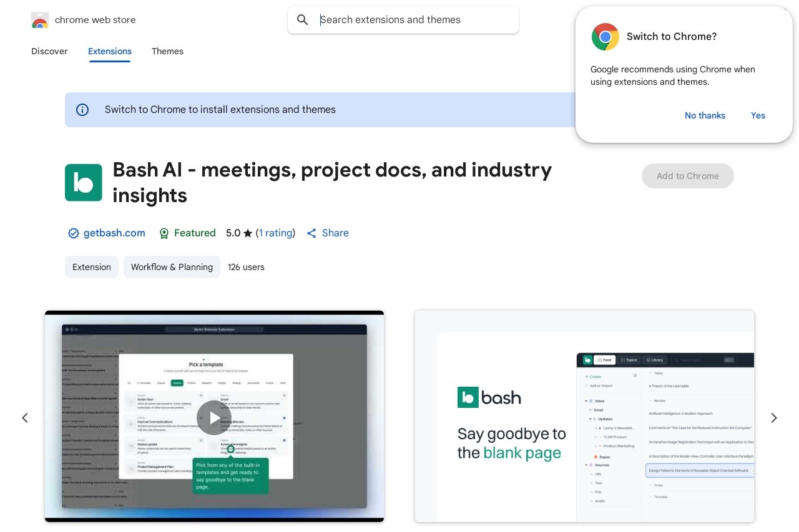The width and height of the screenshot is (799, 532).
Task: Click the extension title heading
Action: (x=332, y=183)
